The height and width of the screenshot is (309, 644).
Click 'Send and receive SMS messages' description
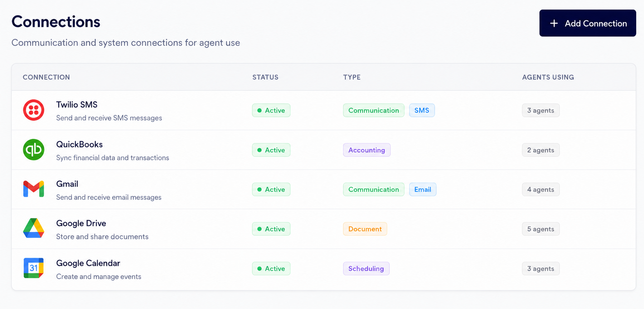pos(109,118)
